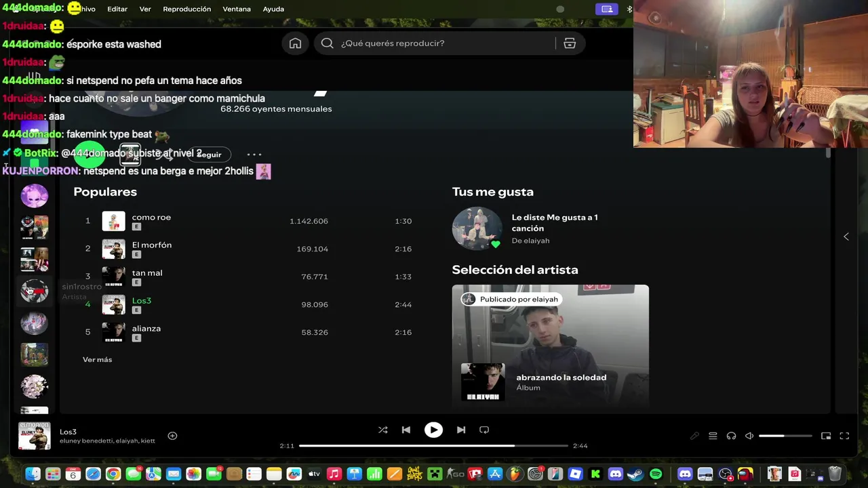The height and width of the screenshot is (488, 868).
Task: Open Music app from the Dock
Action: coord(334,474)
